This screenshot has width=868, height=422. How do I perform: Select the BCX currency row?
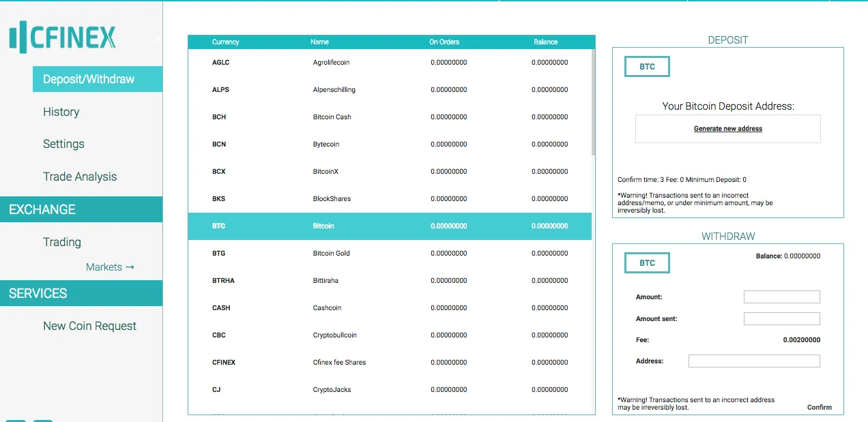point(390,172)
